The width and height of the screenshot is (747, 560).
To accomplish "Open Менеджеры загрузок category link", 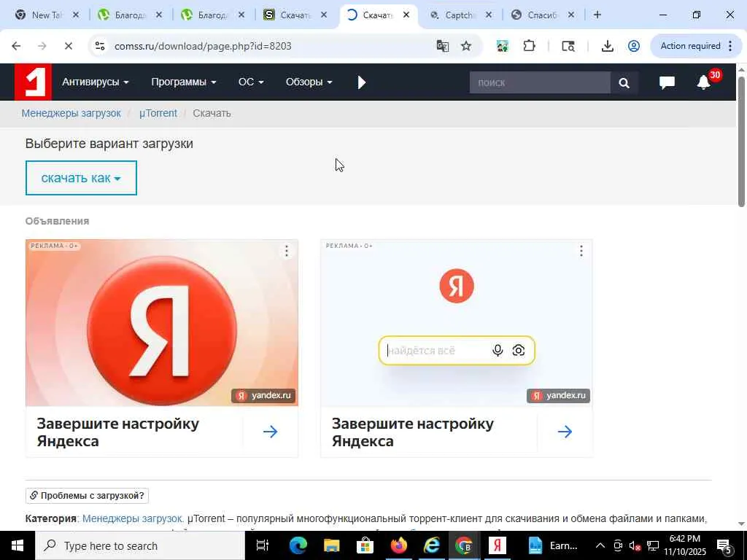I will point(133,518).
